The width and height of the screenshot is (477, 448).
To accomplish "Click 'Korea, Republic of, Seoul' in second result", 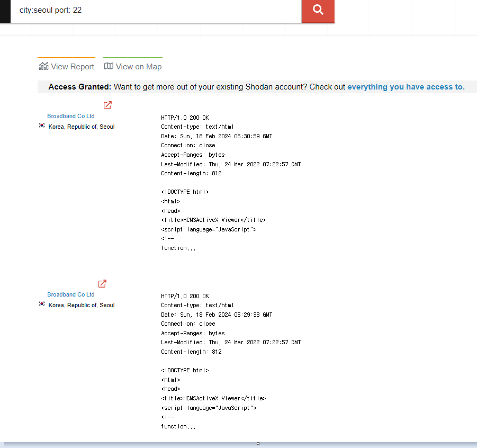I will coord(82,305).
